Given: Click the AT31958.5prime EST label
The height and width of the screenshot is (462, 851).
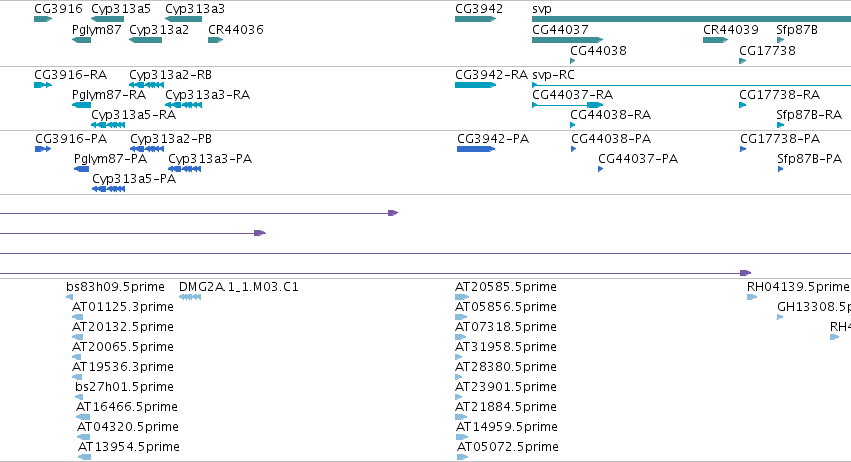Looking at the screenshot, I should pos(506,347).
